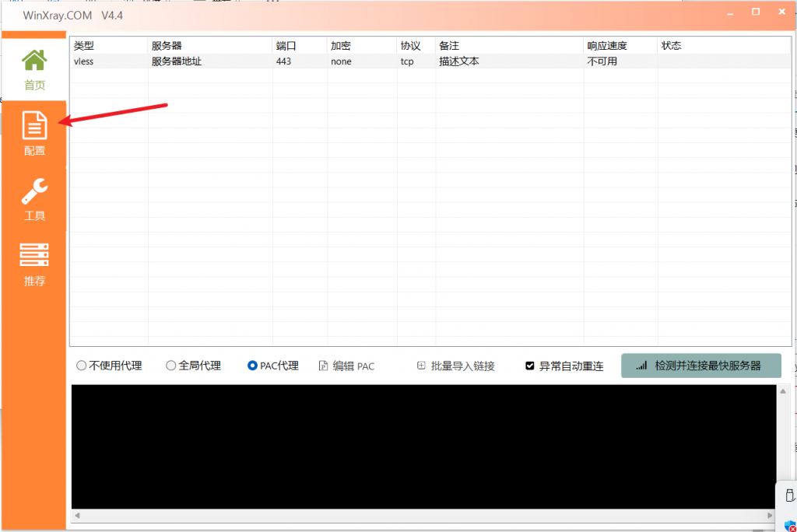
Task: Open the 配置 configuration document icon
Action: coord(34,125)
